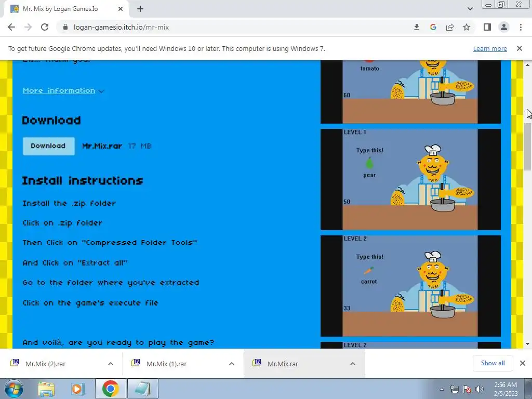Open downloaded Mr.Mix (1).rar file
The height and width of the screenshot is (399, 532).
pos(166,364)
